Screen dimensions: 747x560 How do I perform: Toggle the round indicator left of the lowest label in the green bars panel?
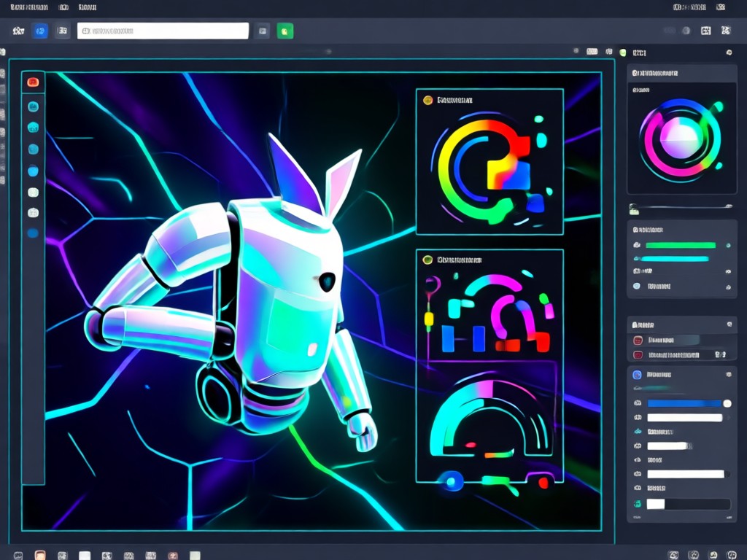pos(636,286)
